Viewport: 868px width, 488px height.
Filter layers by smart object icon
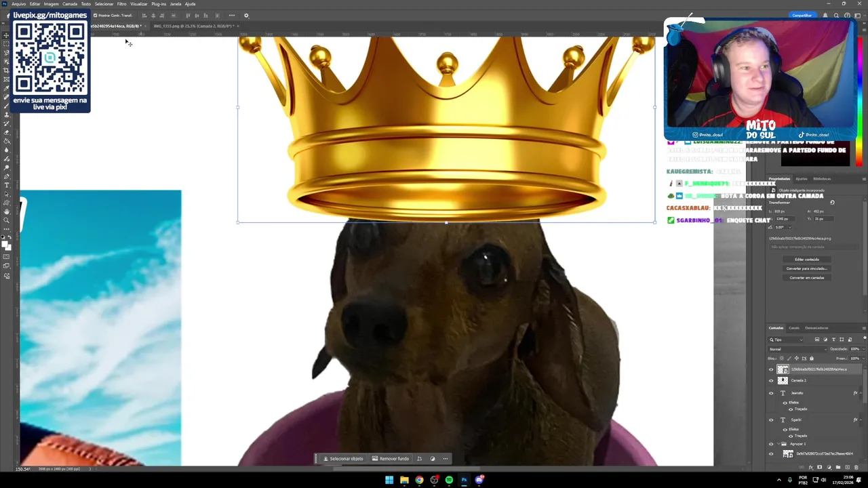pyautogui.click(x=850, y=340)
